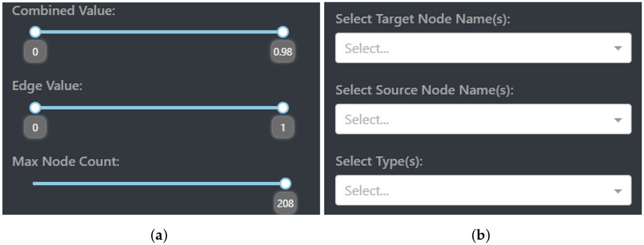The width and height of the screenshot is (644, 245).
Task: Click the Combined Value right slider handle
Action: pos(283,32)
